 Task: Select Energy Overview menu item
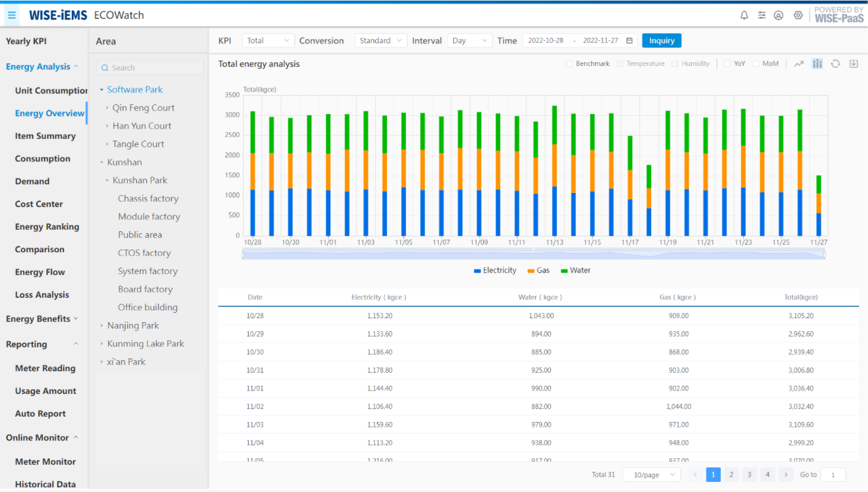50,113
